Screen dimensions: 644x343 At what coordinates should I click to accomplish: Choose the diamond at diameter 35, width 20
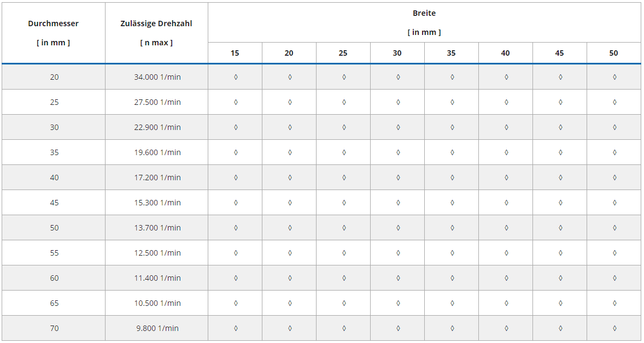pos(290,152)
